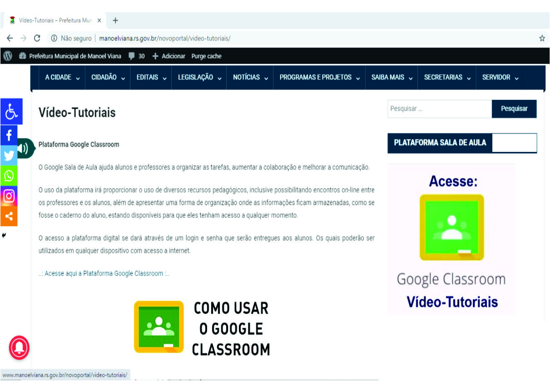
Task: Expand the CIDADÃO menu
Action: (108, 78)
